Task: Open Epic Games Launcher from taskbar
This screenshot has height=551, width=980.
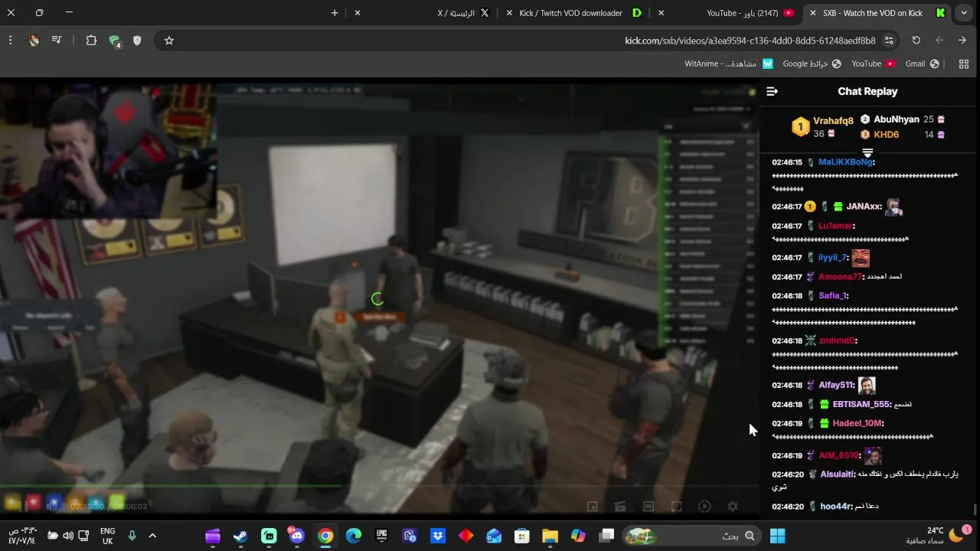Action: tap(381, 536)
